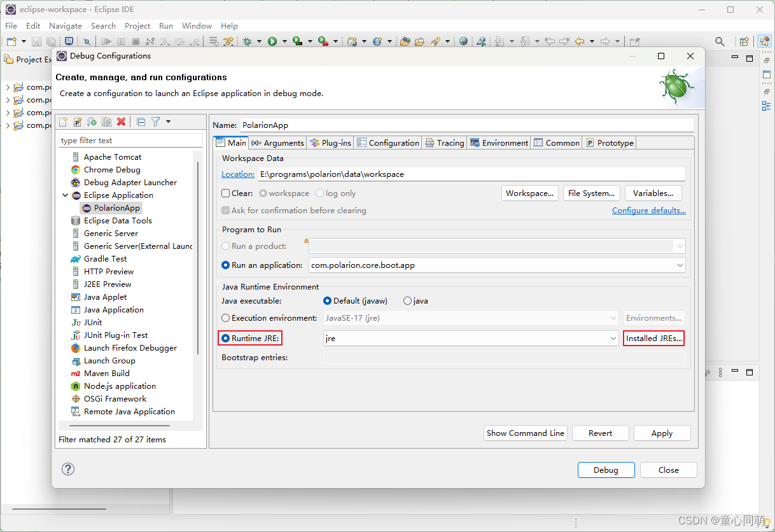Select Node.js application in the configuration list

coord(120,386)
